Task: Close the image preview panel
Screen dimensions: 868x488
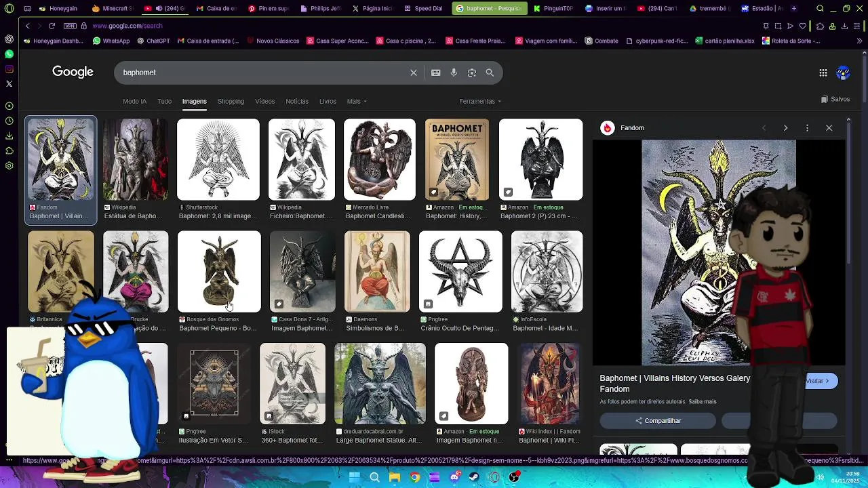Action: (829, 127)
